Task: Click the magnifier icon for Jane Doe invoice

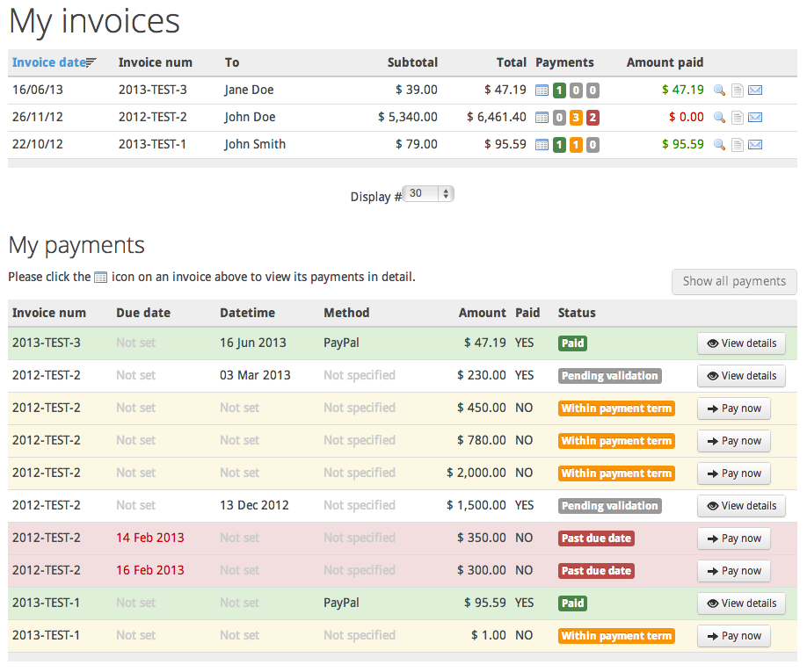Action: [719, 90]
